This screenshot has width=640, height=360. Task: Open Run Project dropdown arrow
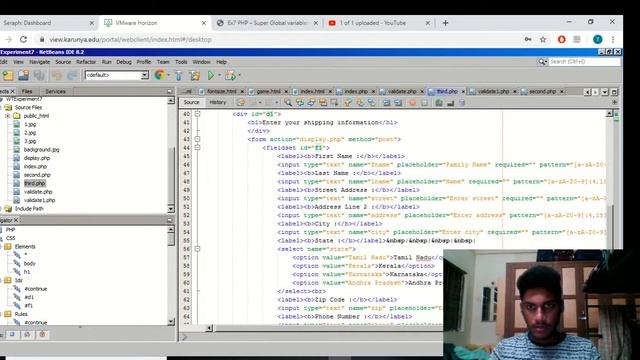[x=219, y=75]
